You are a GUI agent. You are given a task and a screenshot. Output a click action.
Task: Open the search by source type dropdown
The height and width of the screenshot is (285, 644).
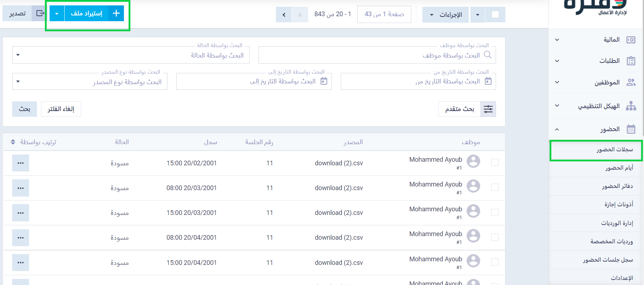pos(90,82)
